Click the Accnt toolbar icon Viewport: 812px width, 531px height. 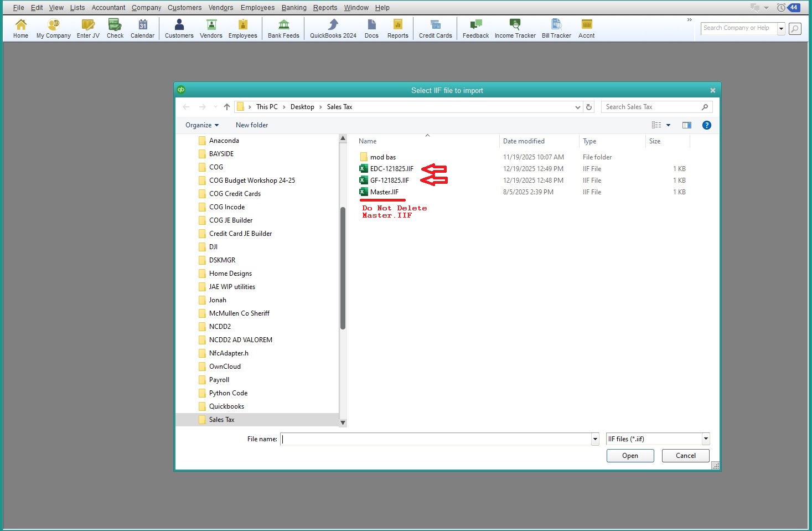(586, 28)
